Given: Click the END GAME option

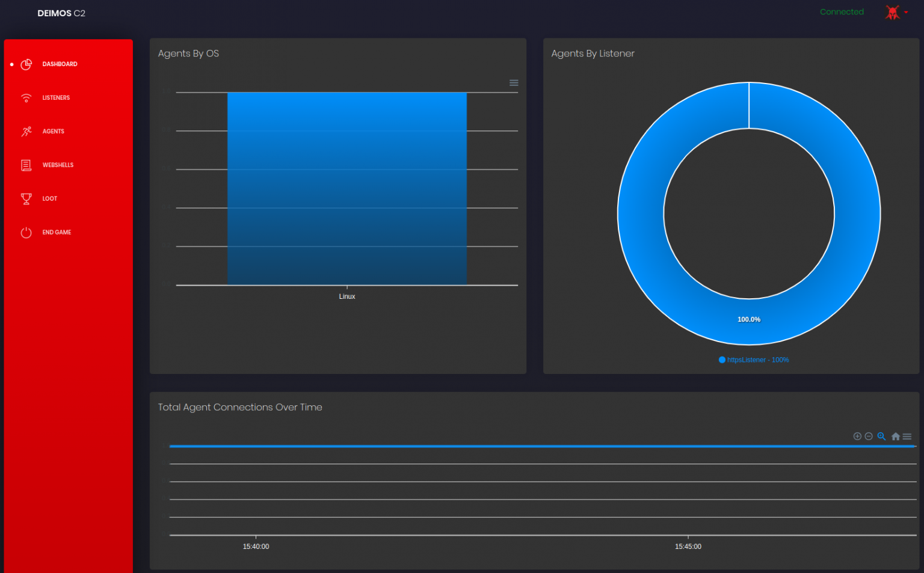Looking at the screenshot, I should 57,232.
